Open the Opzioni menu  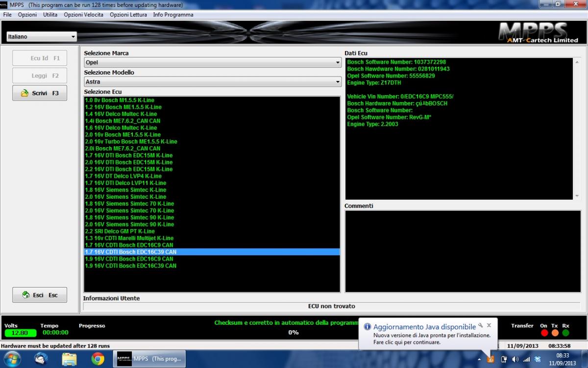point(27,15)
